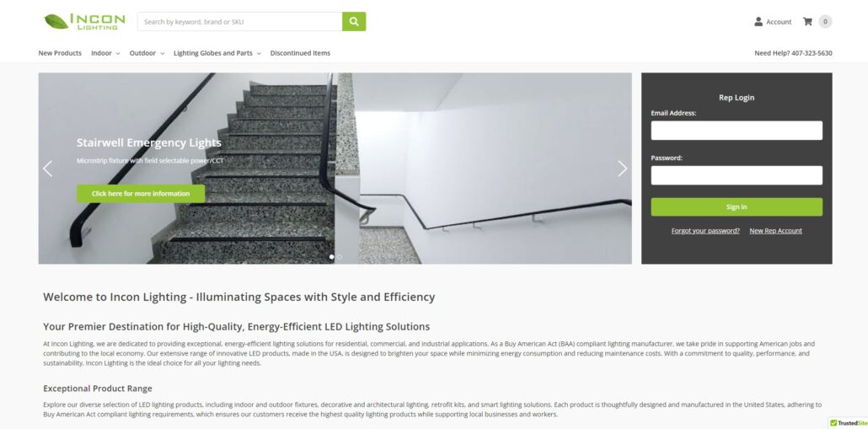
Task: Click Forgot your password link
Action: (705, 231)
